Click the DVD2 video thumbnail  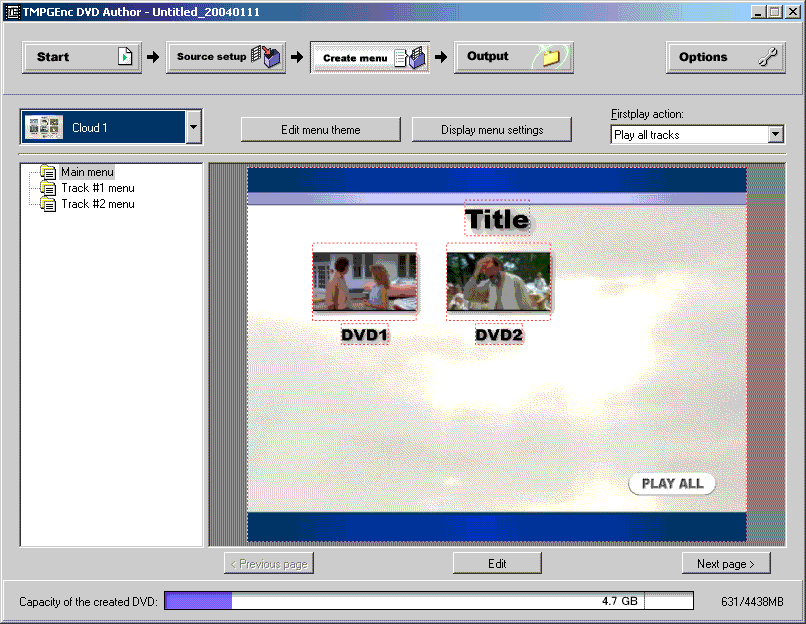[x=499, y=282]
